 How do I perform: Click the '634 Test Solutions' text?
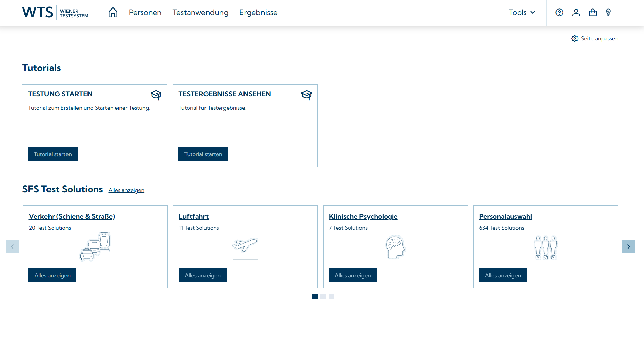pyautogui.click(x=502, y=228)
